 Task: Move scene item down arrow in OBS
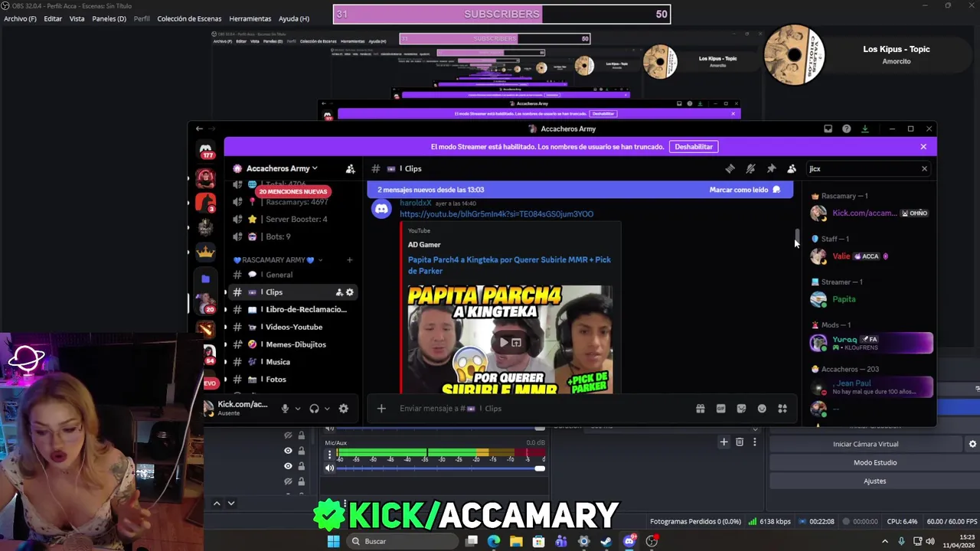pyautogui.click(x=230, y=503)
